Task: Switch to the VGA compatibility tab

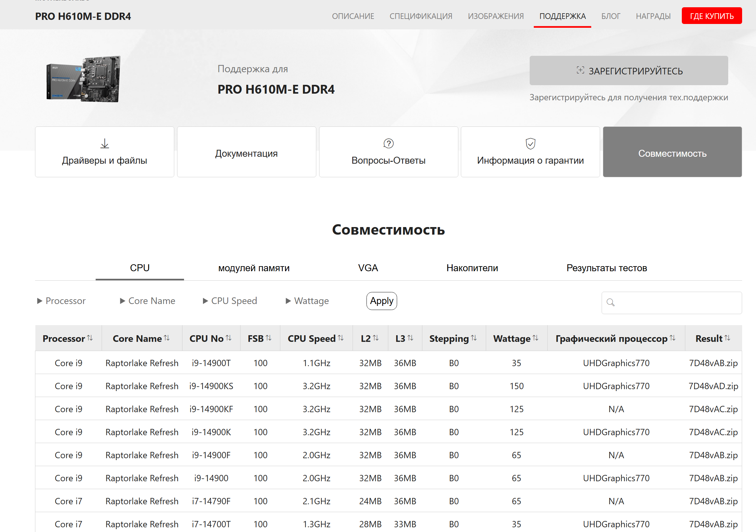Action: tap(368, 268)
